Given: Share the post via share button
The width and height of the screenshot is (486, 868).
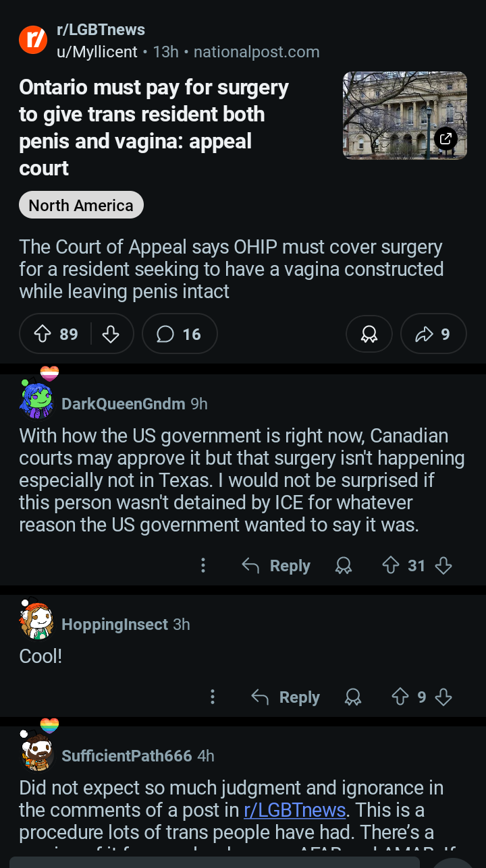Looking at the screenshot, I should pyautogui.click(x=433, y=334).
